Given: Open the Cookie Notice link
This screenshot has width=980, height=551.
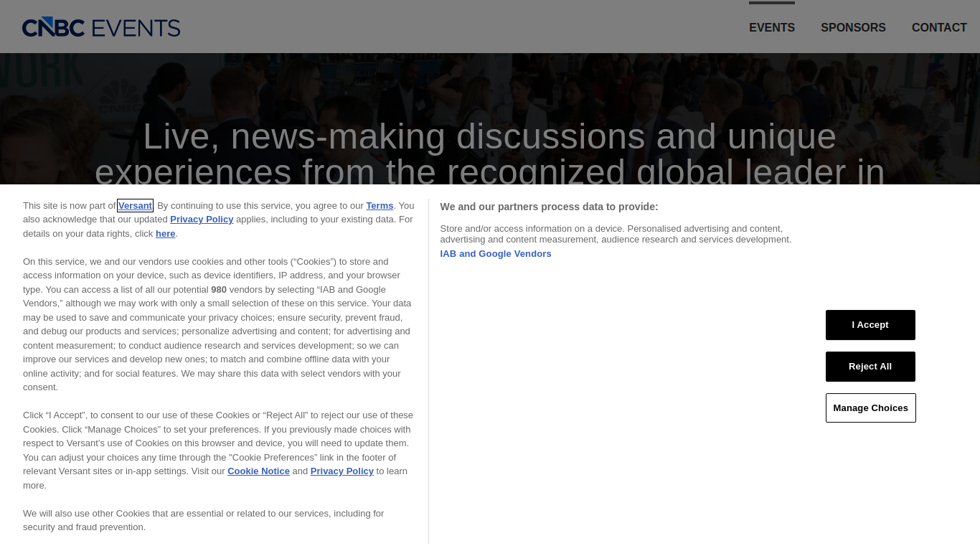Looking at the screenshot, I should pos(258,471).
